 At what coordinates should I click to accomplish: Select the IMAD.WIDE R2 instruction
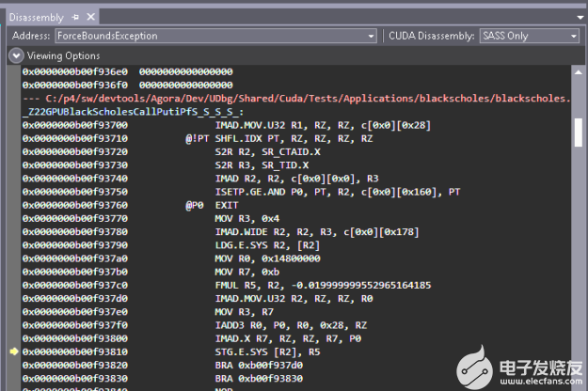317,232
